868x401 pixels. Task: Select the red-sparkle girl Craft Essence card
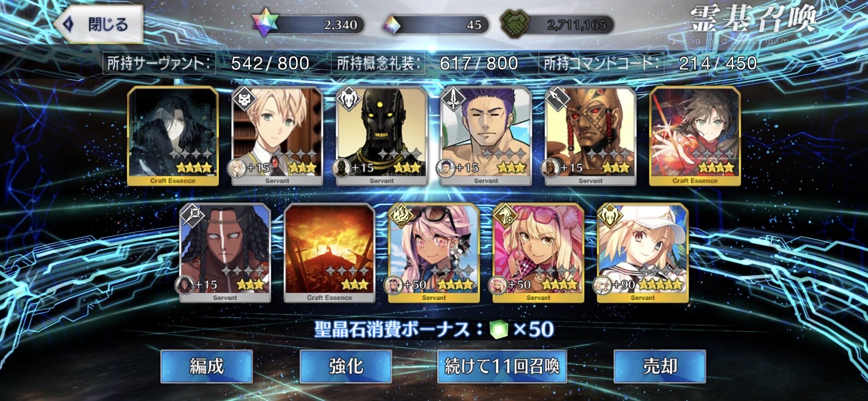(695, 136)
